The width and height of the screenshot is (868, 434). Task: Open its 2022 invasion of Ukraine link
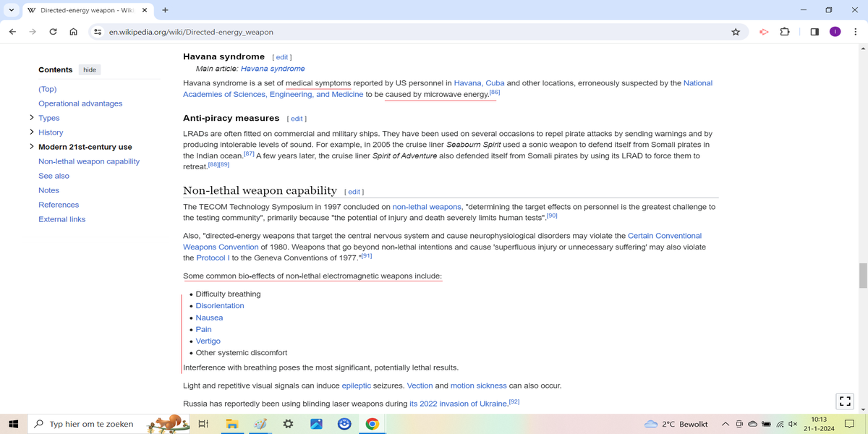459,404
